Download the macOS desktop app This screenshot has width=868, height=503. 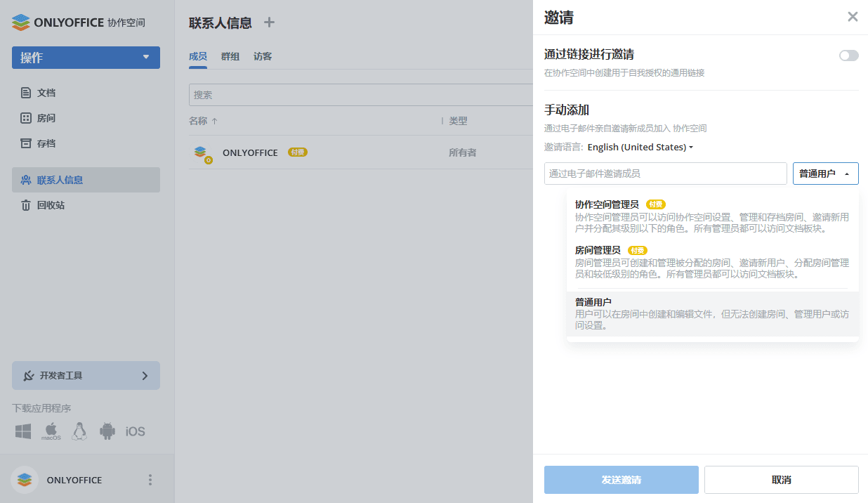click(x=51, y=431)
